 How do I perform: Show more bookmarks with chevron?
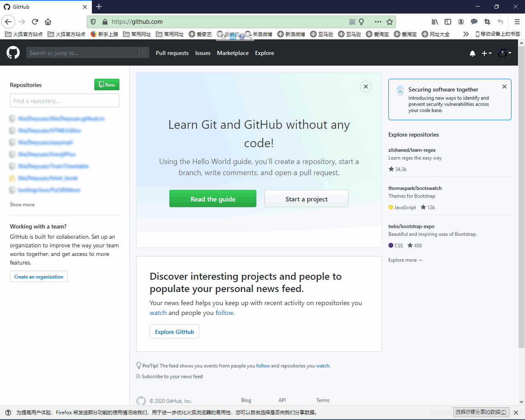coord(466,34)
